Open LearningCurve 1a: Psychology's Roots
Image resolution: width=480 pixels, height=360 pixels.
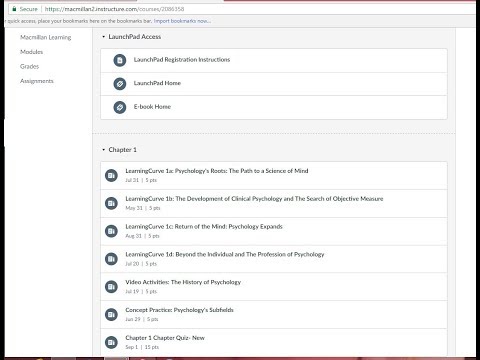[217, 171]
